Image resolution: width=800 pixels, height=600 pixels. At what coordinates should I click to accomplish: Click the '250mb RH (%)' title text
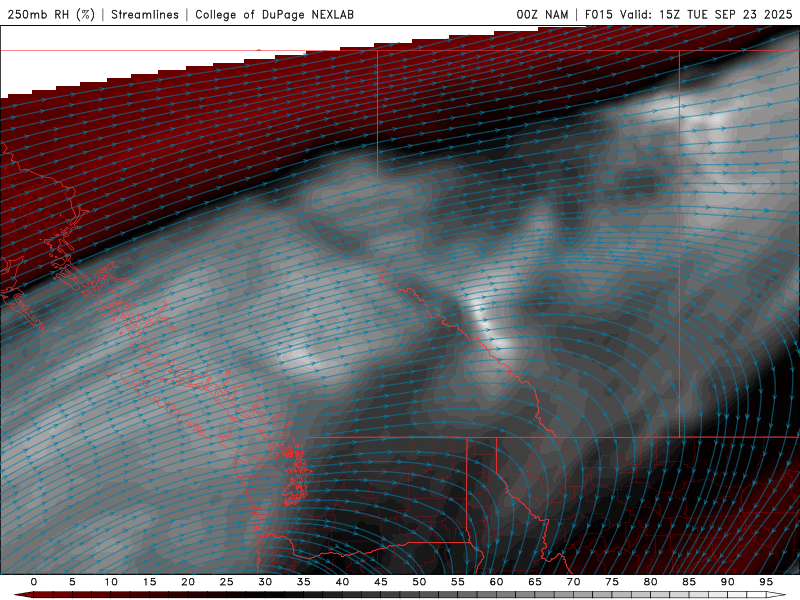point(51,14)
